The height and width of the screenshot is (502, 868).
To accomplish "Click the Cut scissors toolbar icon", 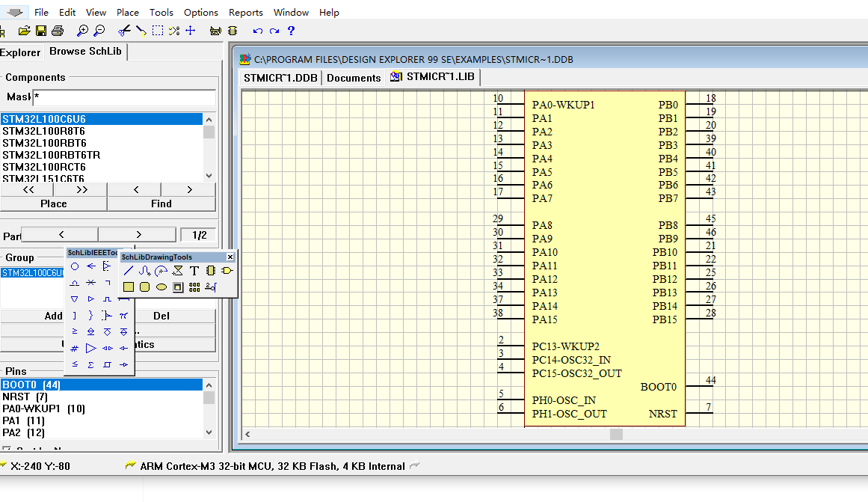I will [x=124, y=31].
